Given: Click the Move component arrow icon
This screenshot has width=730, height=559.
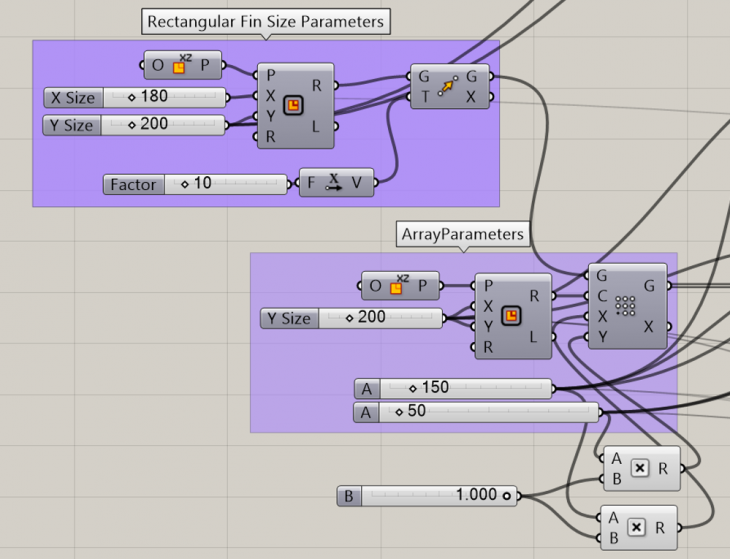Looking at the screenshot, I should [x=446, y=86].
